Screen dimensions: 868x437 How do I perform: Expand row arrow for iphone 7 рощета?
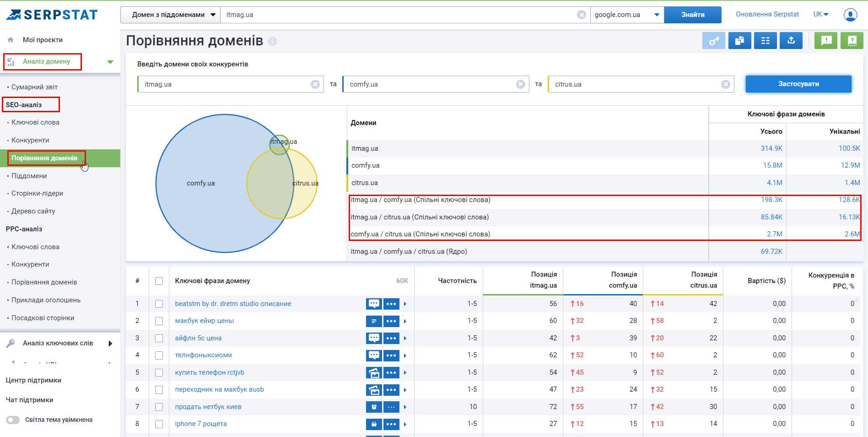click(x=405, y=424)
